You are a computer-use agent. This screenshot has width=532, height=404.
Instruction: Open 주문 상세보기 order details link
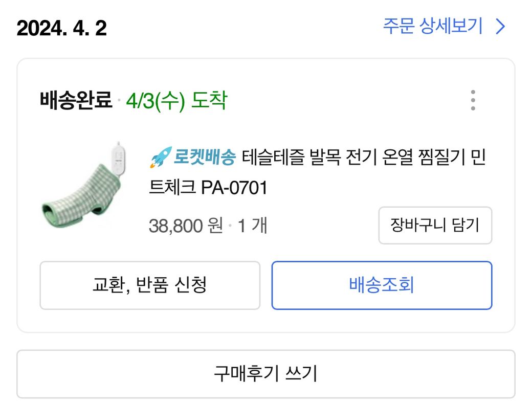pyautogui.click(x=433, y=27)
